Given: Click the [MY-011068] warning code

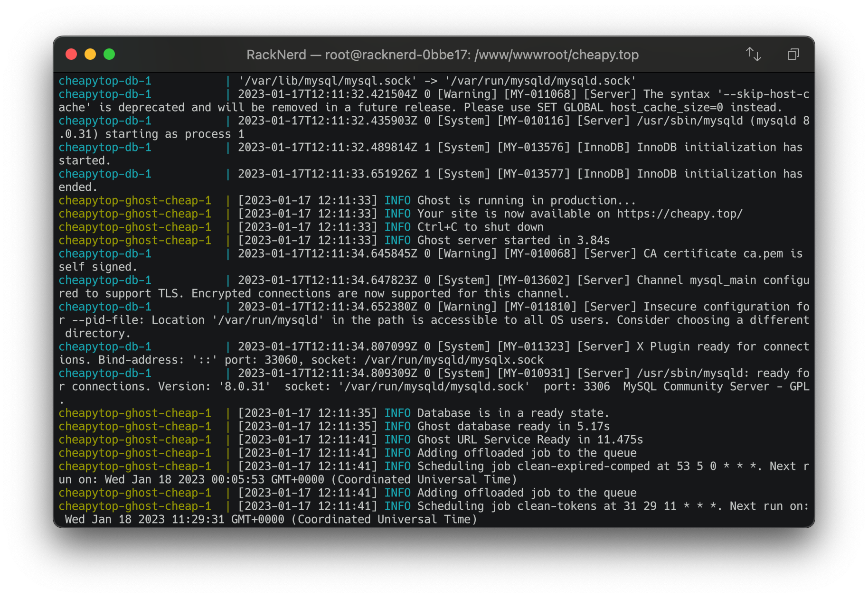Looking at the screenshot, I should click(x=540, y=94).
